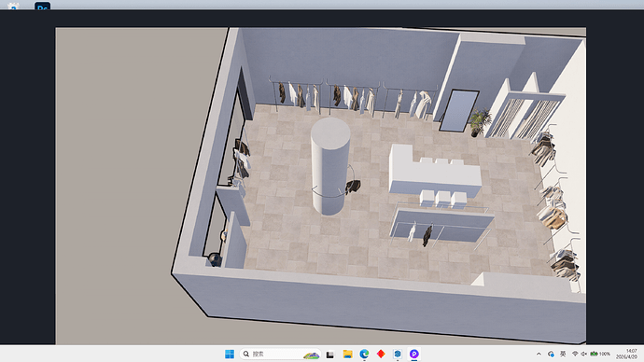Switch the input method language indicator
Image resolution: width=644 pixels, height=362 pixels.
tap(563, 354)
